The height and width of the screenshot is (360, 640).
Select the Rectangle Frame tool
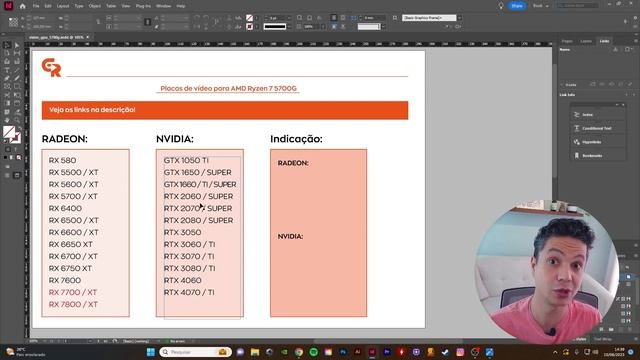(x=7, y=87)
